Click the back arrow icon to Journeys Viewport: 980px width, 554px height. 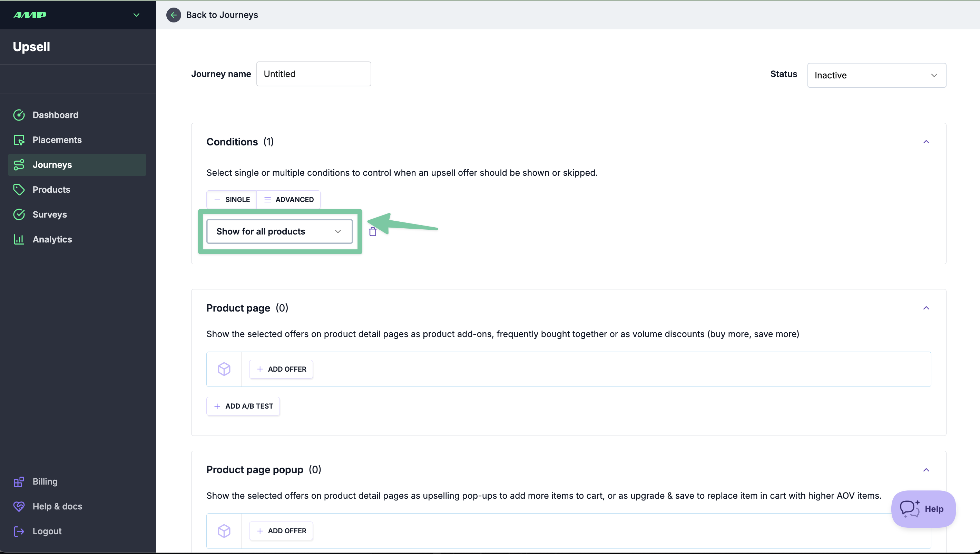(x=174, y=15)
